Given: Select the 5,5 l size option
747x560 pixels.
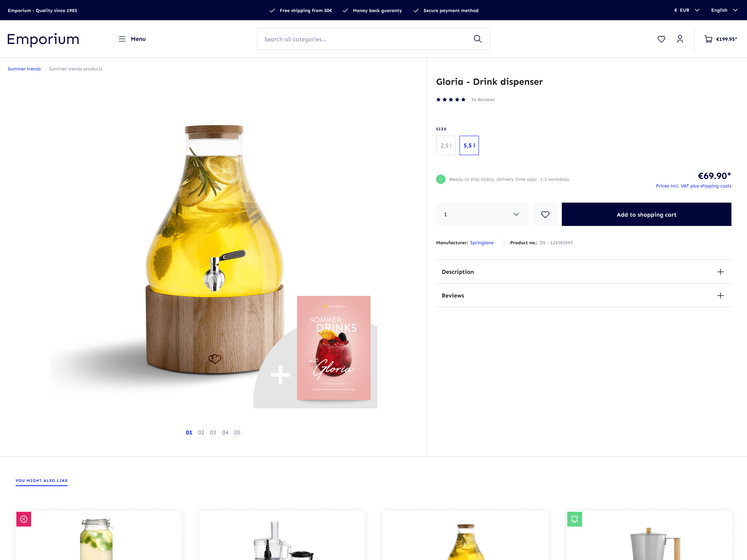Looking at the screenshot, I should pyautogui.click(x=469, y=145).
